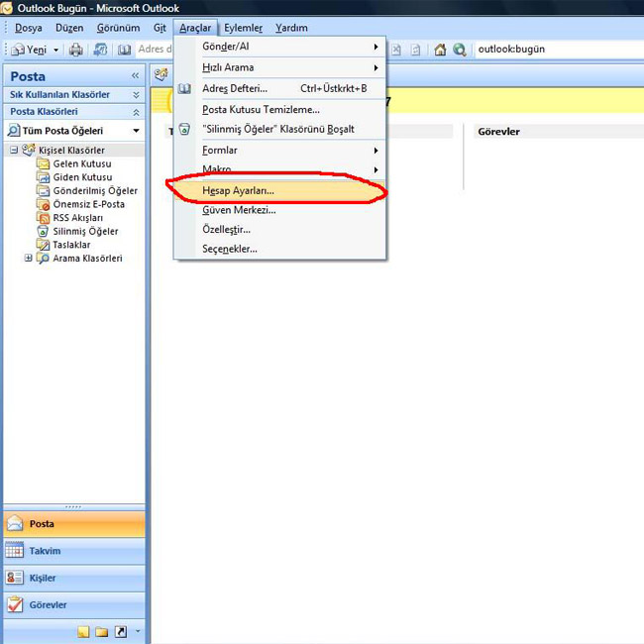Click the outlook:bugün address field
The image size is (644, 644).
coord(559,50)
